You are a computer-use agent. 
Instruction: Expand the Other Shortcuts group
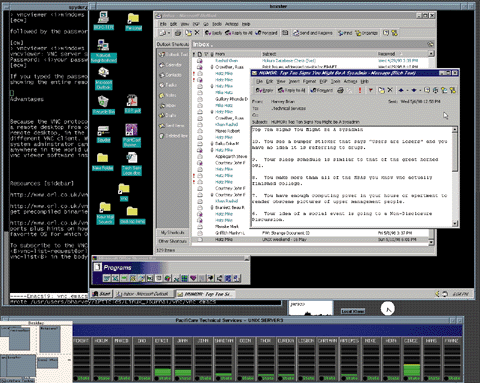point(173,241)
